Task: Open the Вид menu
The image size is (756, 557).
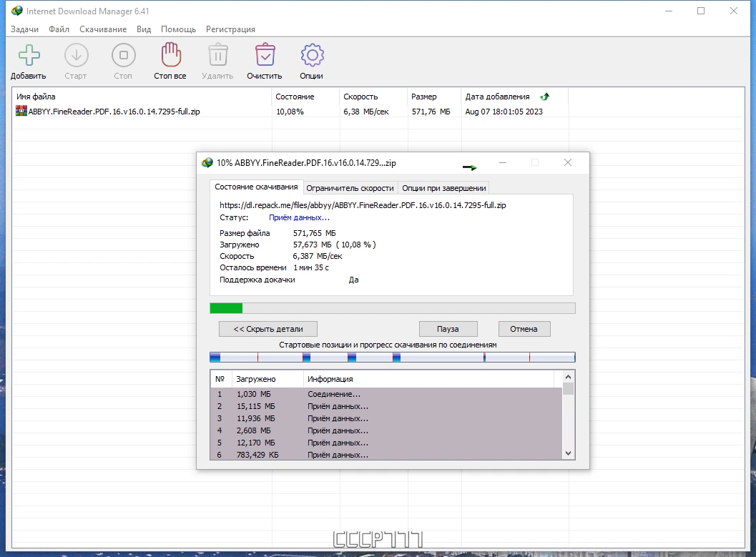Action: click(144, 29)
